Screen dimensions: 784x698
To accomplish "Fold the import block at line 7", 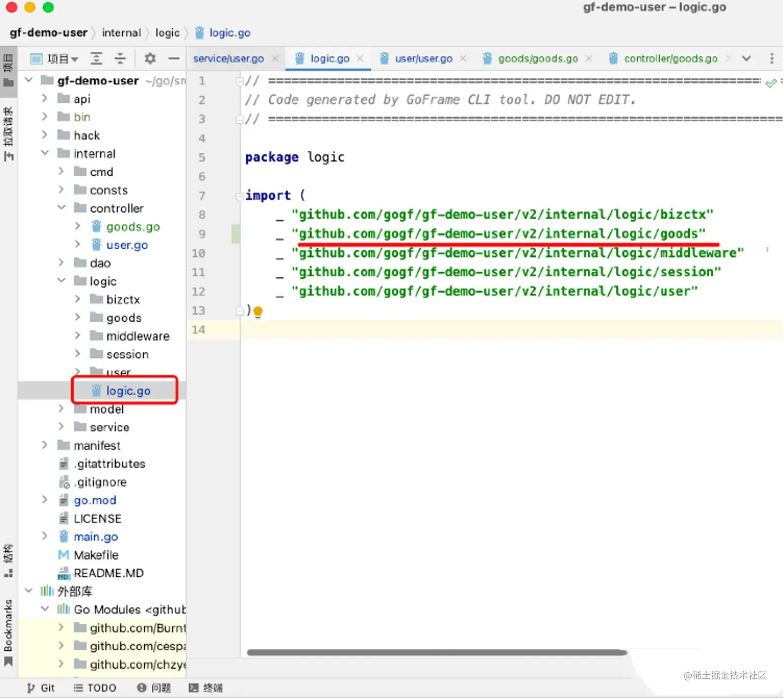I will tap(240, 196).
